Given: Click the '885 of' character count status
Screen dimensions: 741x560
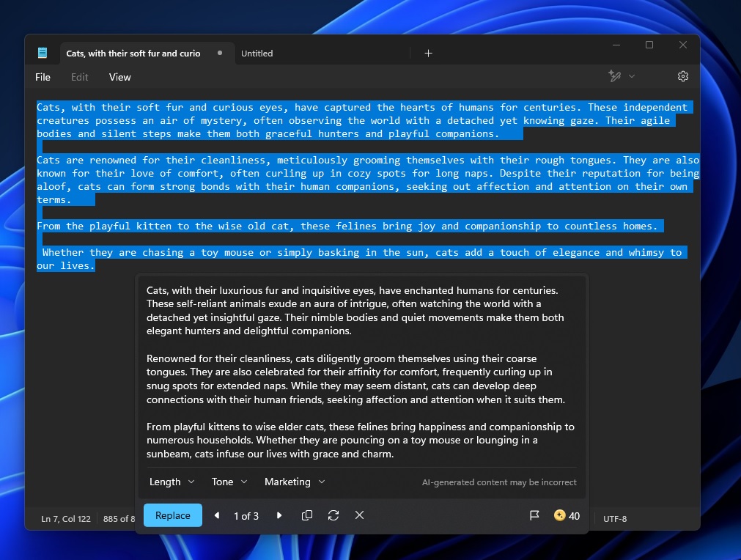Looking at the screenshot, I should click(x=119, y=519).
